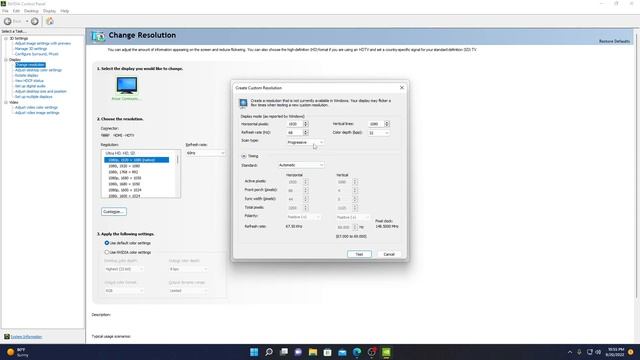Click info icon in Create Custom Resolution dialog

pos(243,103)
